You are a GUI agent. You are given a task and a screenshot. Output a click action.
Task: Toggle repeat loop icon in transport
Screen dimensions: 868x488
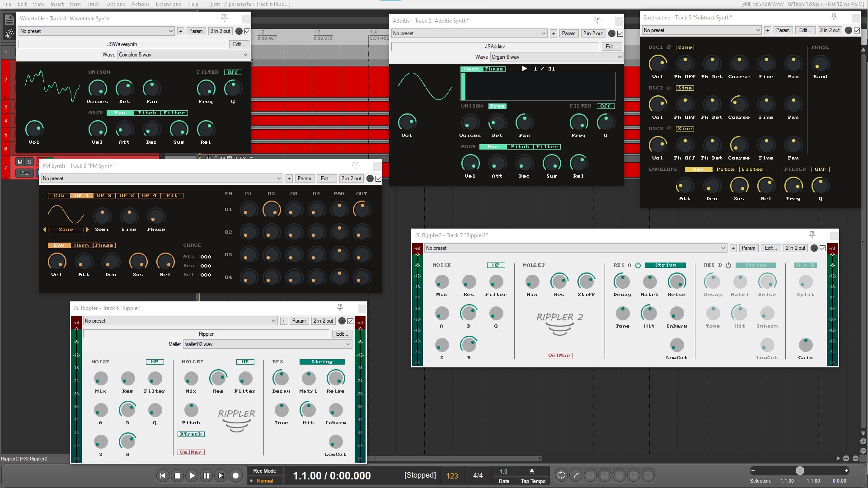561,475
